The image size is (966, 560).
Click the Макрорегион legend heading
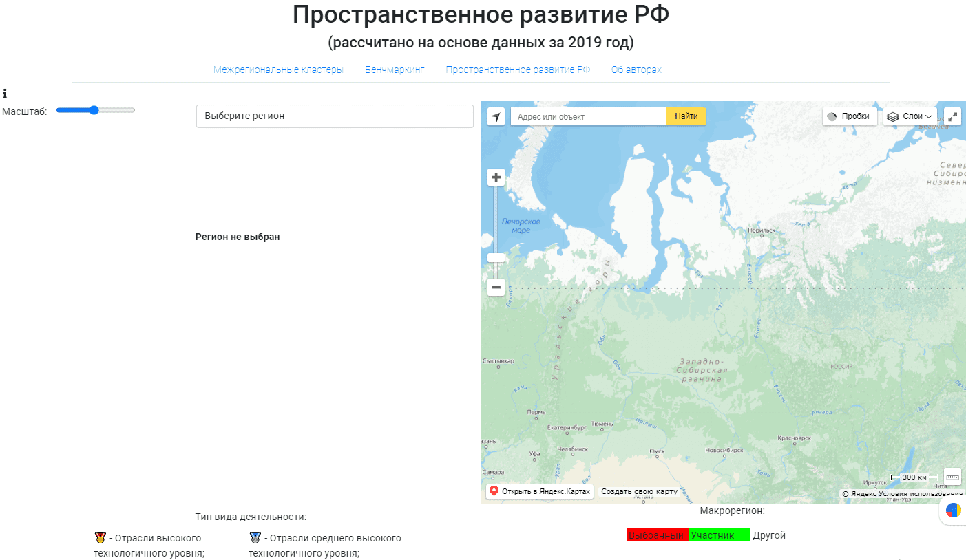coord(733,510)
